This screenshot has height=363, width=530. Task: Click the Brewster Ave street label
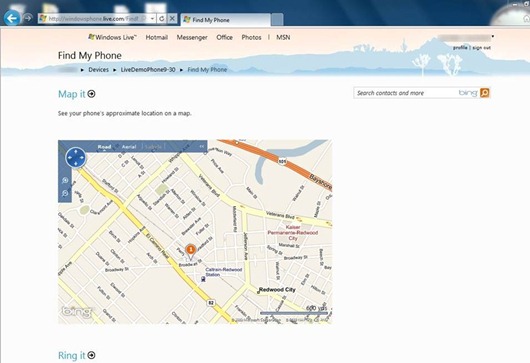click(192, 227)
